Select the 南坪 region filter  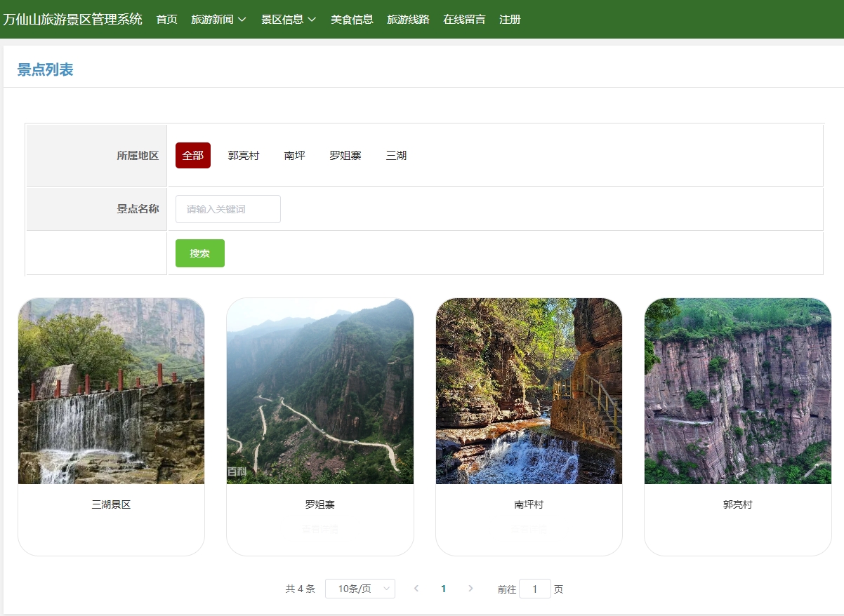294,155
